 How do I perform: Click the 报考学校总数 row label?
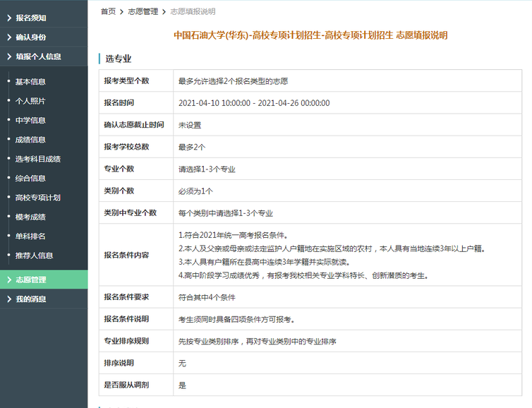(x=126, y=147)
